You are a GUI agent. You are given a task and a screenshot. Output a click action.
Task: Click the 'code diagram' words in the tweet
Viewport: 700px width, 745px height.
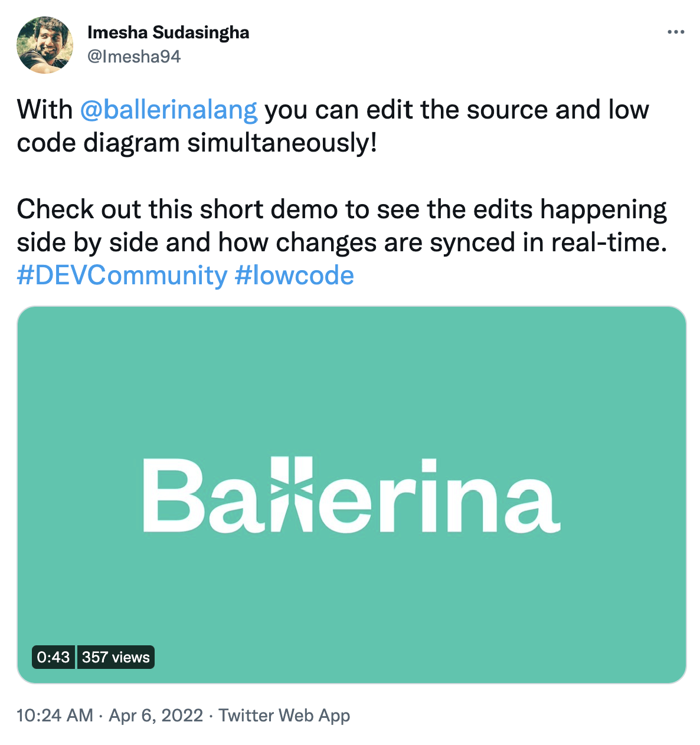coord(98,143)
